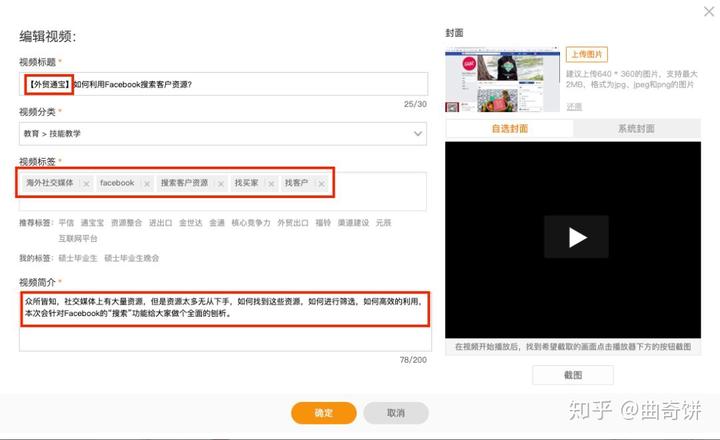Image resolution: width=720 pixels, height=440 pixels.
Task: Open the 视频分类 dropdown
Action: pyautogui.click(x=223, y=132)
